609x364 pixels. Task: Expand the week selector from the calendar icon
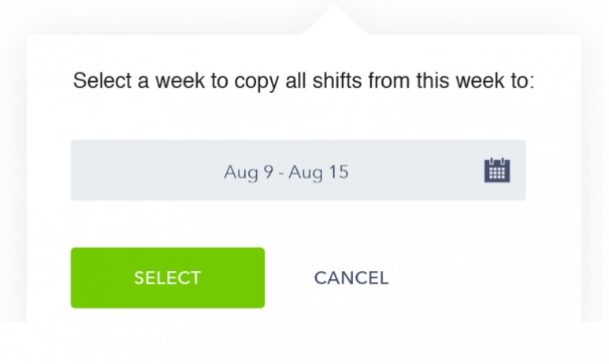(x=497, y=170)
